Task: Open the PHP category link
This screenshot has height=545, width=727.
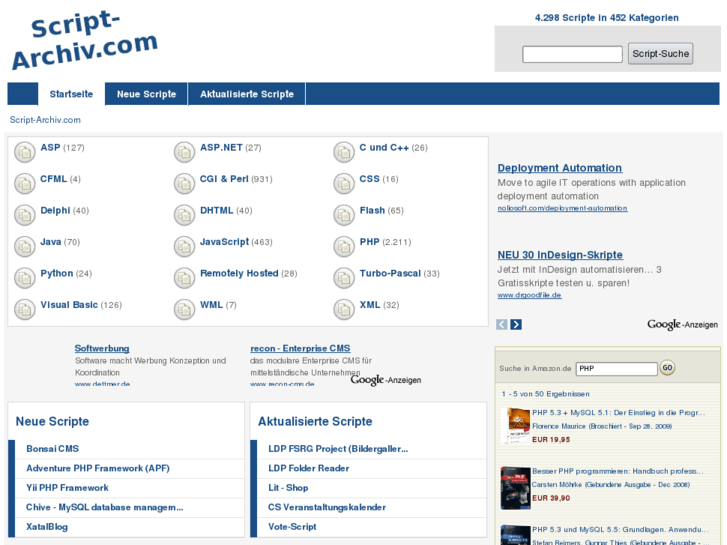Action: [370, 242]
